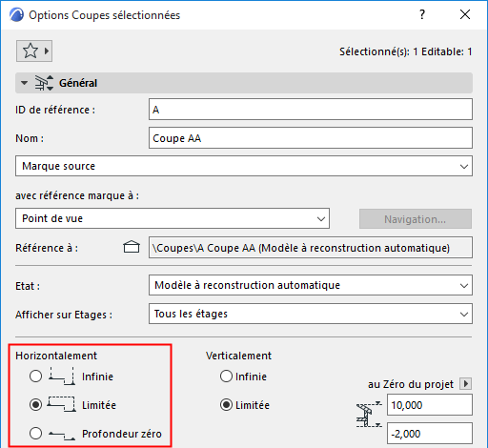Select Profondeur zéro radio button

(x=35, y=434)
